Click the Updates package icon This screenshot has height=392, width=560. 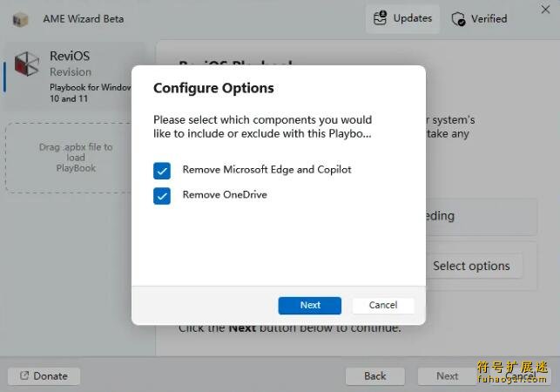pos(381,18)
